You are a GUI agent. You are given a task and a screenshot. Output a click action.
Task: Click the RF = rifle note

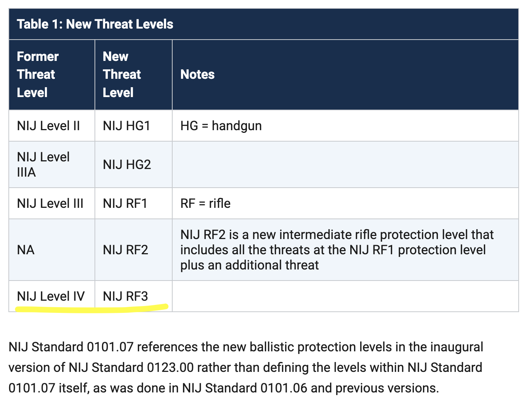[205, 203]
